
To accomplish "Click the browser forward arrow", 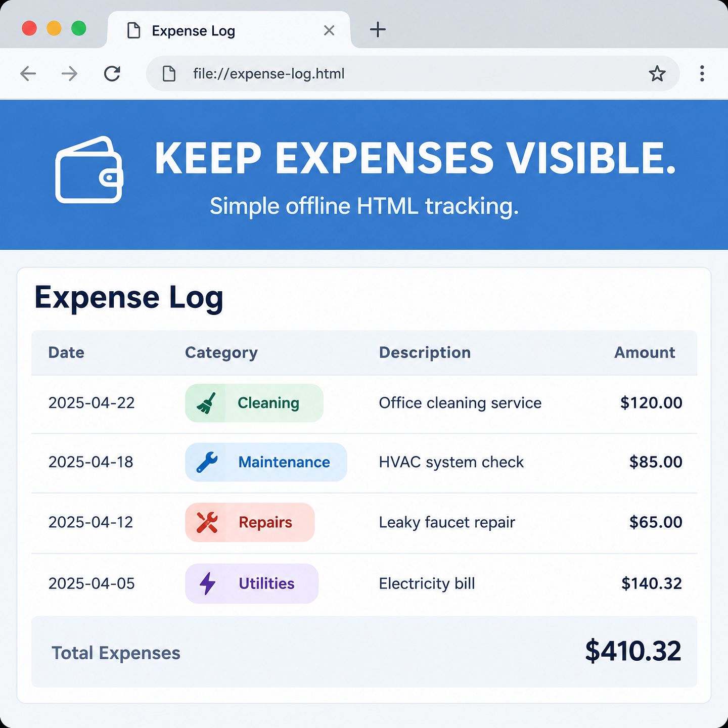I will coord(70,74).
